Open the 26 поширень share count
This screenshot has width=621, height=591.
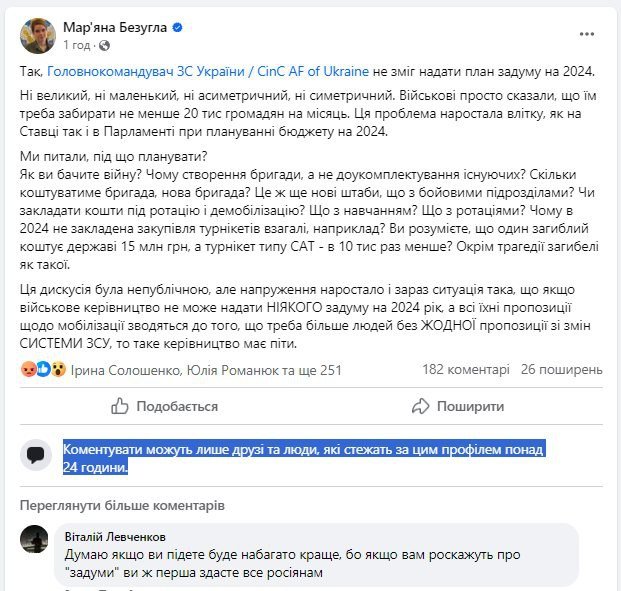(562, 369)
